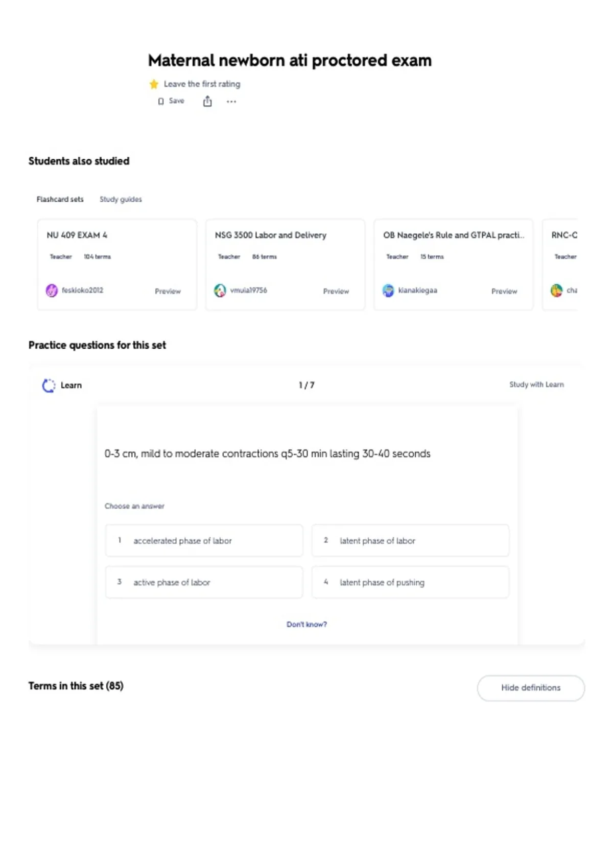Screen dimensions: 613x868
Task: Open the share icon below title
Action: 207,101
